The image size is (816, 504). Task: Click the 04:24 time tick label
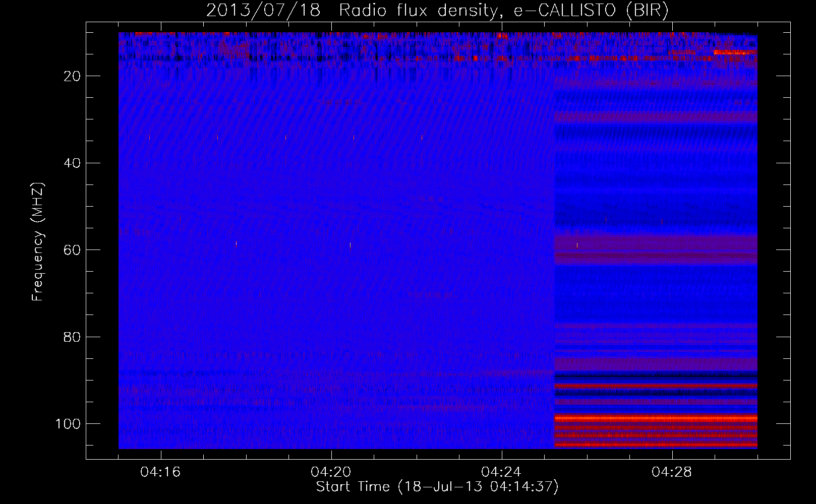501,472
